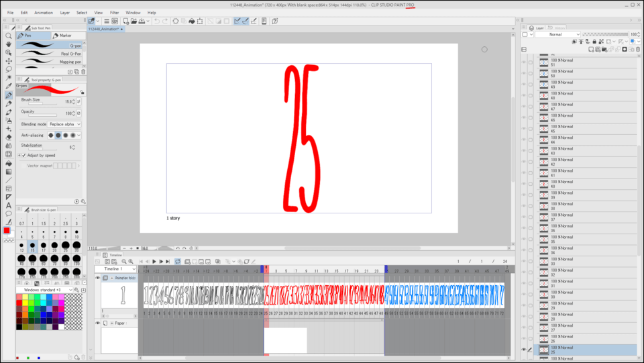The image size is (644, 363).
Task: Click the Redo arrow in the command bar
Action: [x=165, y=21]
